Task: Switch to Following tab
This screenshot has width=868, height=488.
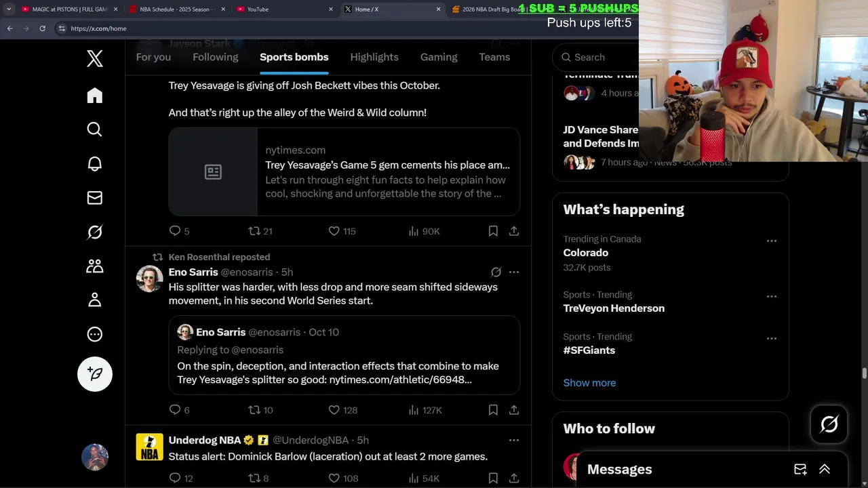Action: 216,57
